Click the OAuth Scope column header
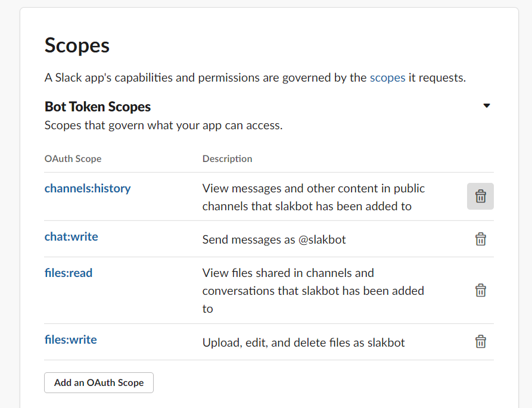 coord(73,158)
